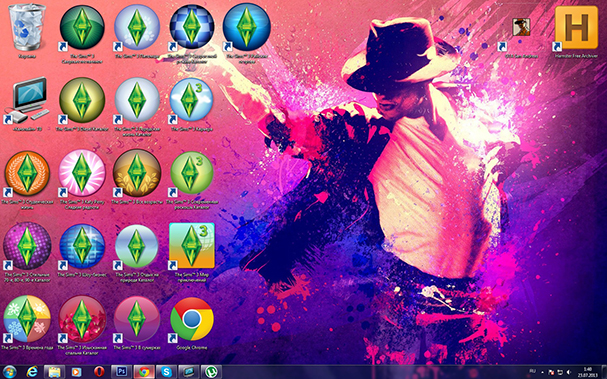Open Skype from the taskbar
This screenshot has height=379, width=607.
pyautogui.click(x=166, y=372)
